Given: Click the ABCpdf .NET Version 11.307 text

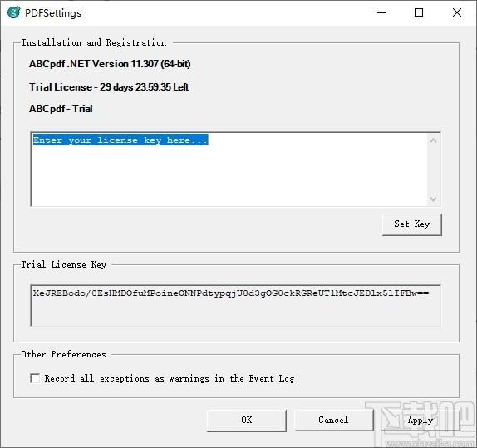Looking at the screenshot, I should [x=110, y=64].
